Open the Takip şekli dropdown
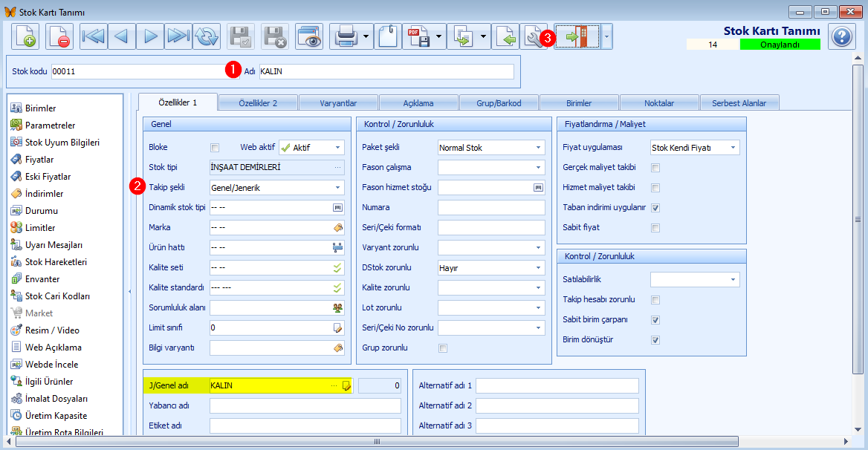Screen dimensions: 868x450 click(x=337, y=188)
